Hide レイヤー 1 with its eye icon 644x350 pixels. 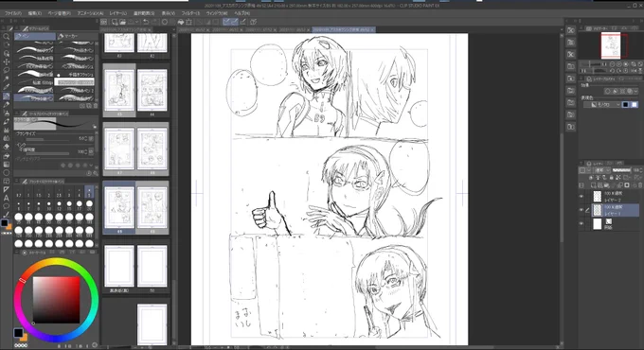point(581,210)
